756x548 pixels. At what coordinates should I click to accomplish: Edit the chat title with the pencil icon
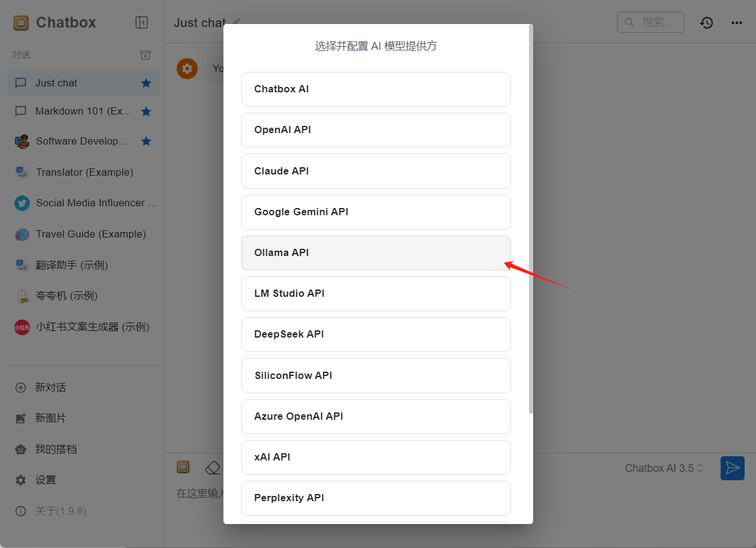(x=237, y=22)
